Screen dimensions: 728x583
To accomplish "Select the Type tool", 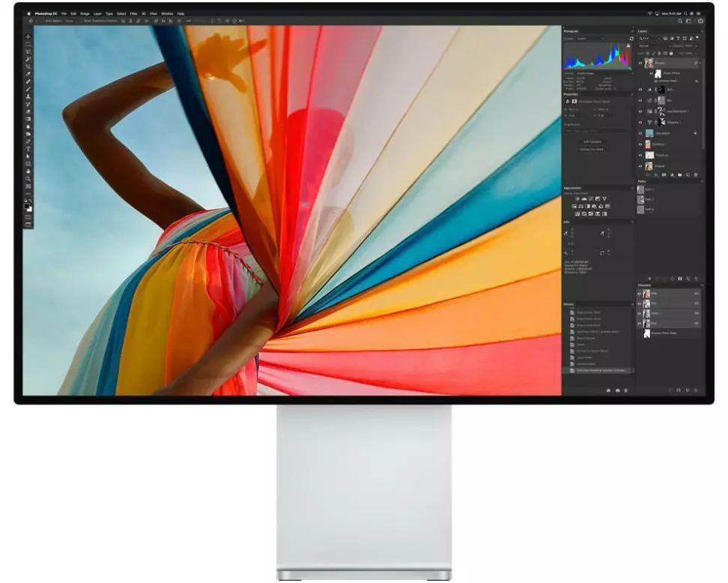I will click(x=28, y=148).
